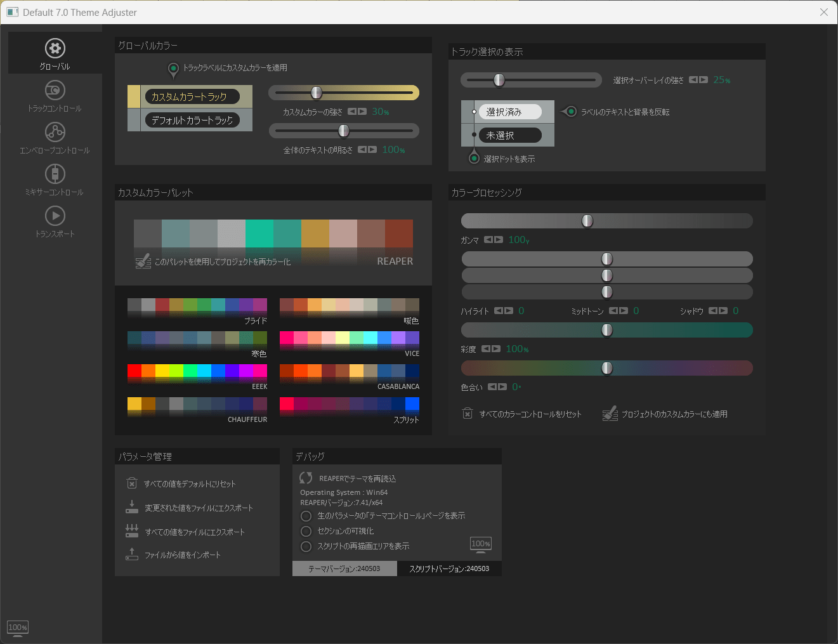The width and height of the screenshot is (838, 644).
Task: Click the 100% scale indicator at bottom left
Action: pyautogui.click(x=18, y=628)
